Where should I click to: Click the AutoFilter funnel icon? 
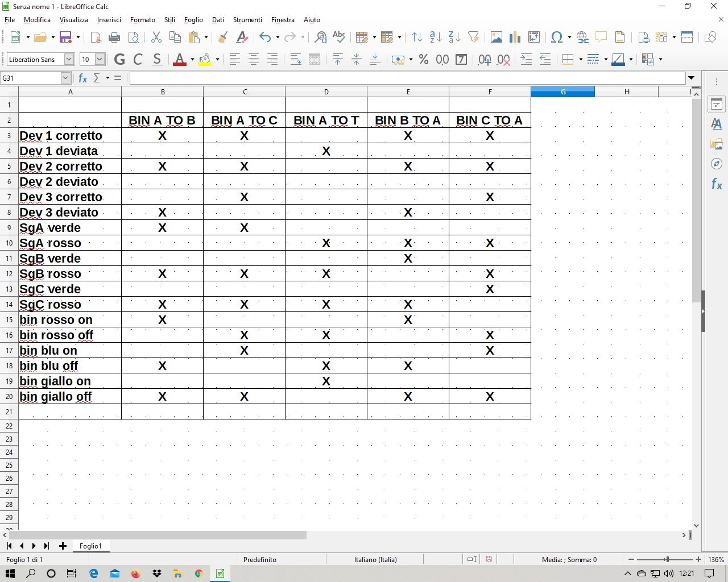pyautogui.click(x=473, y=38)
